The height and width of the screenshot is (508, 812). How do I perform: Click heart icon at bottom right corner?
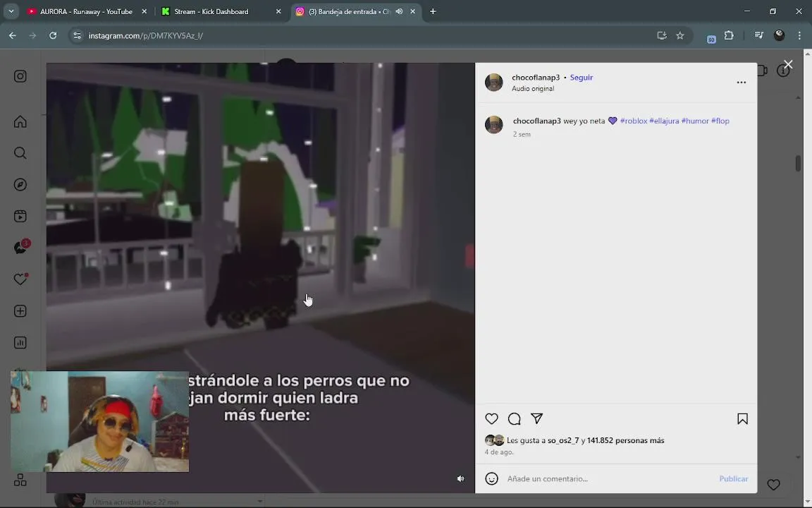pos(773,485)
